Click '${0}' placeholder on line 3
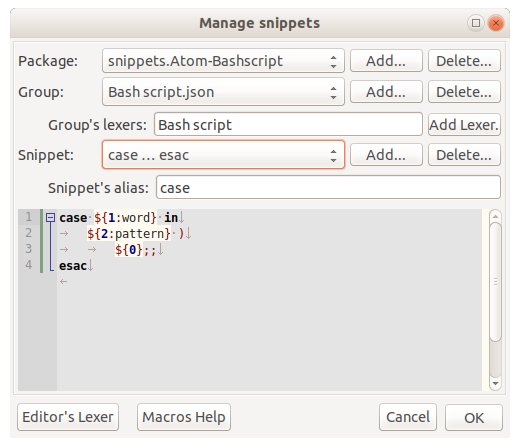520x448 pixels. click(129, 250)
